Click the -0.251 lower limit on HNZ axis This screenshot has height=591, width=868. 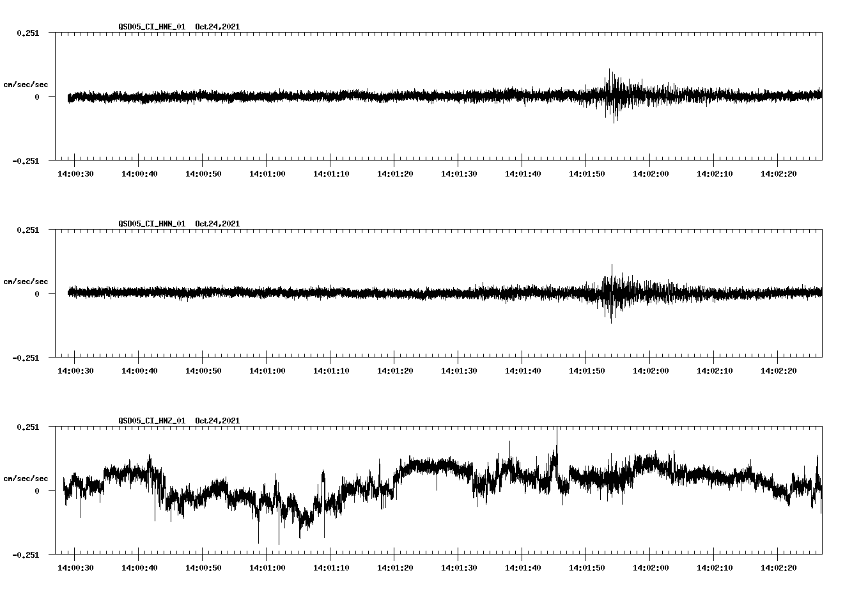click(26, 555)
